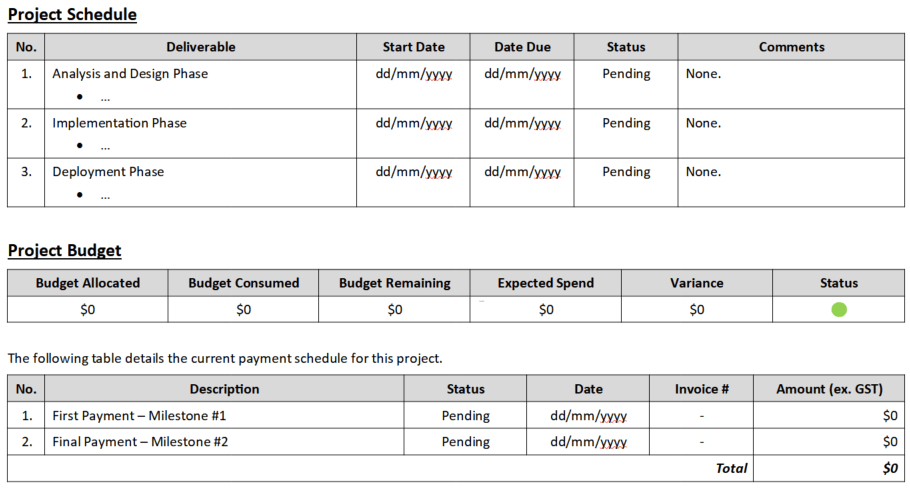The image size is (910, 489).
Task: Click the Project Budget heading
Action: pos(64,251)
